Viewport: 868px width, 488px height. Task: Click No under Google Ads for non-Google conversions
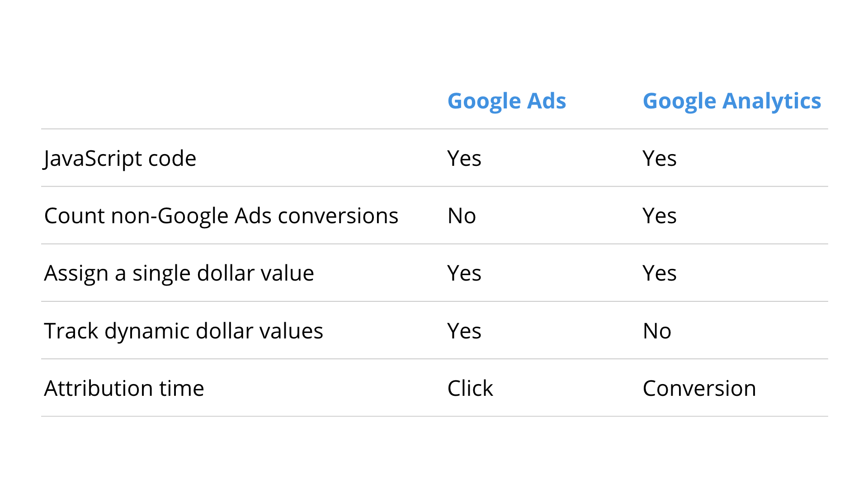[462, 216]
